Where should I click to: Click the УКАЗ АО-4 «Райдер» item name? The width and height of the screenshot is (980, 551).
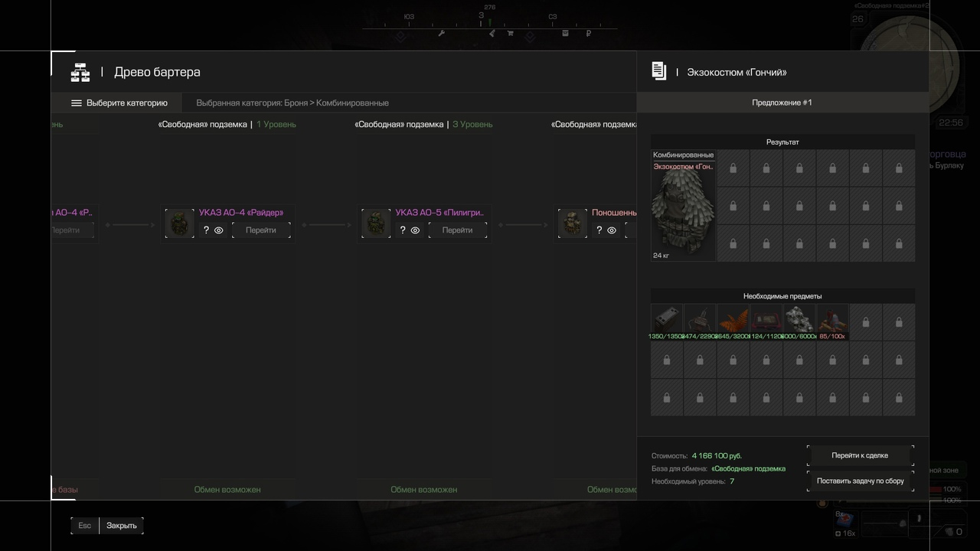tap(241, 213)
